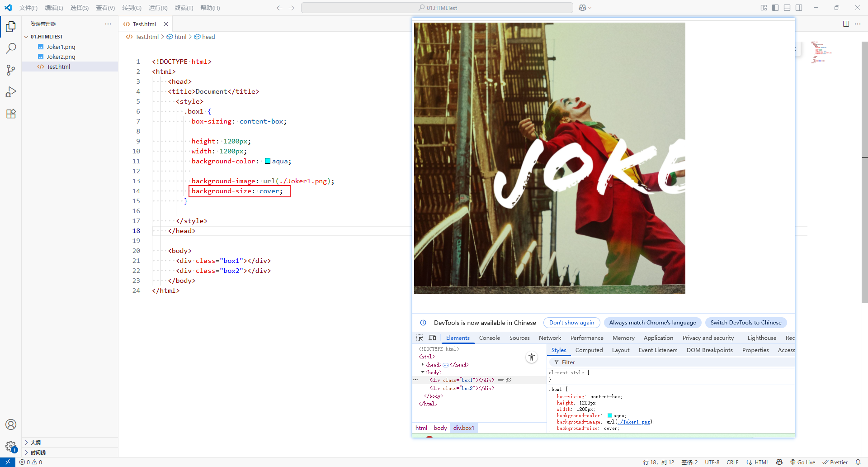The width and height of the screenshot is (868, 467).
Task: Start Go Live server
Action: [802, 462]
